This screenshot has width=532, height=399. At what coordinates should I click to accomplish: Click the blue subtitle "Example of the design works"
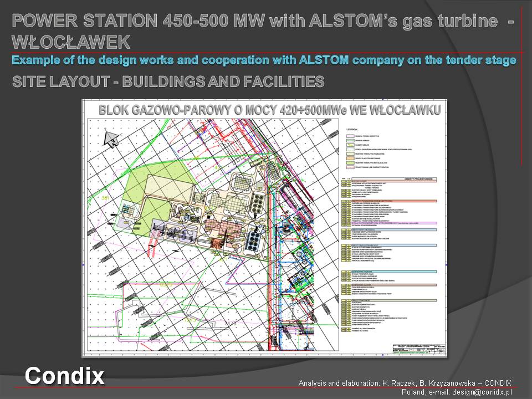(94, 60)
